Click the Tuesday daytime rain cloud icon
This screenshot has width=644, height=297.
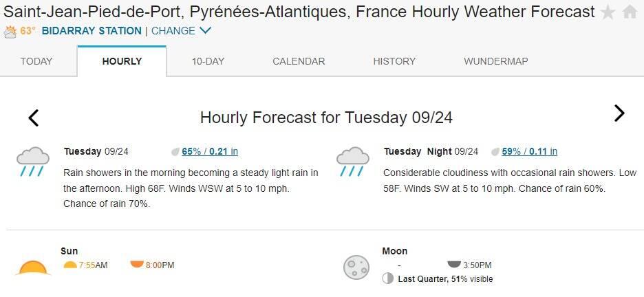click(x=33, y=162)
